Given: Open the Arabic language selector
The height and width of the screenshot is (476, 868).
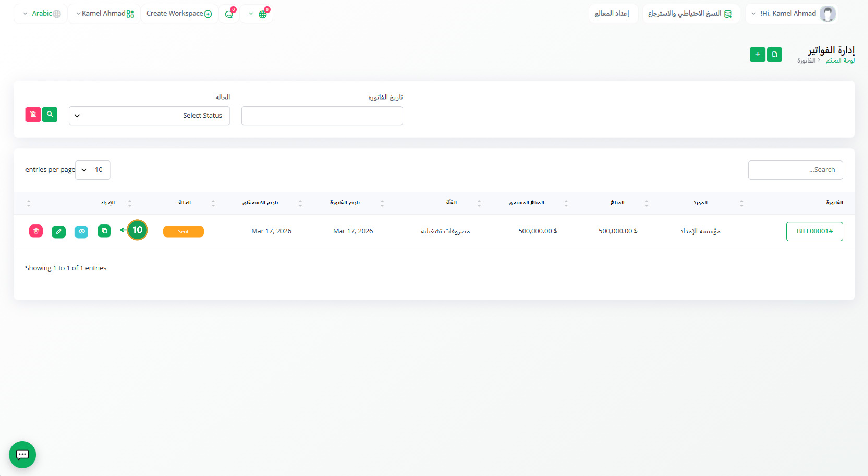Looking at the screenshot, I should tap(41, 14).
